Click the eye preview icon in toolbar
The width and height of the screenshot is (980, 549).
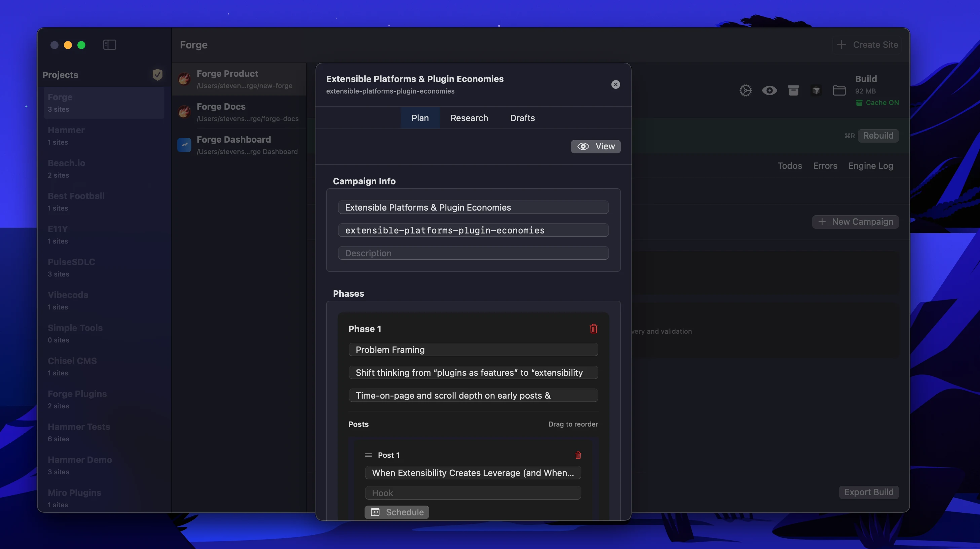pyautogui.click(x=769, y=90)
